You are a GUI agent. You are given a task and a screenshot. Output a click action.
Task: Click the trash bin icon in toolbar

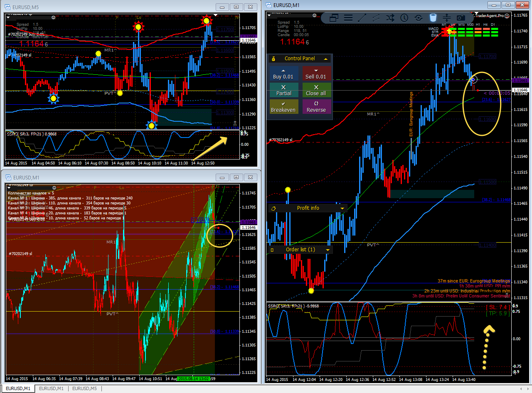(x=433, y=18)
